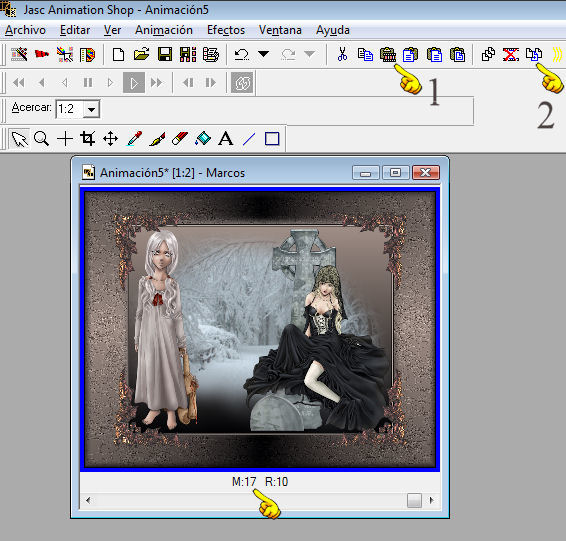Image resolution: width=566 pixels, height=541 pixels.
Task: Open the Acercar zoom dropdown
Action: pyautogui.click(x=91, y=109)
